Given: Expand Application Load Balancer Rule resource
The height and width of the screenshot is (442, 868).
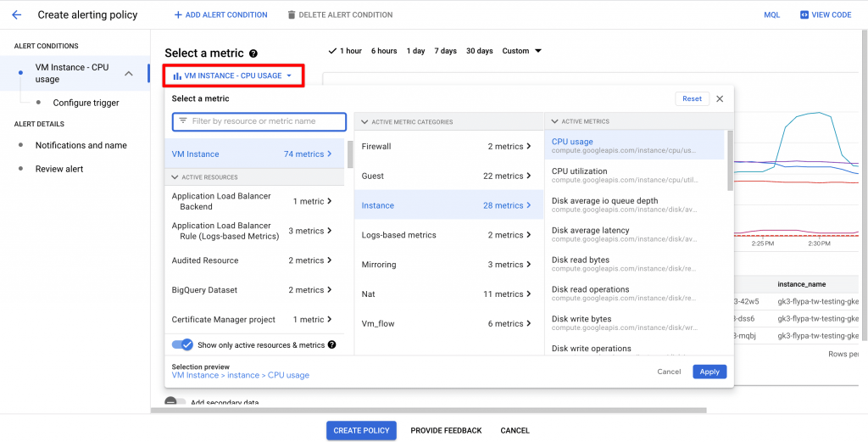Looking at the screenshot, I should point(254,231).
